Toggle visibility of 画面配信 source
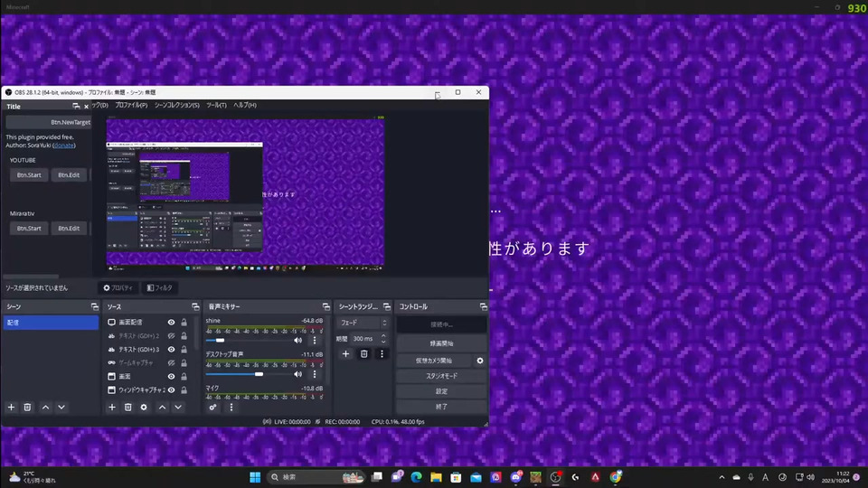Image resolution: width=868 pixels, height=488 pixels. click(171, 322)
